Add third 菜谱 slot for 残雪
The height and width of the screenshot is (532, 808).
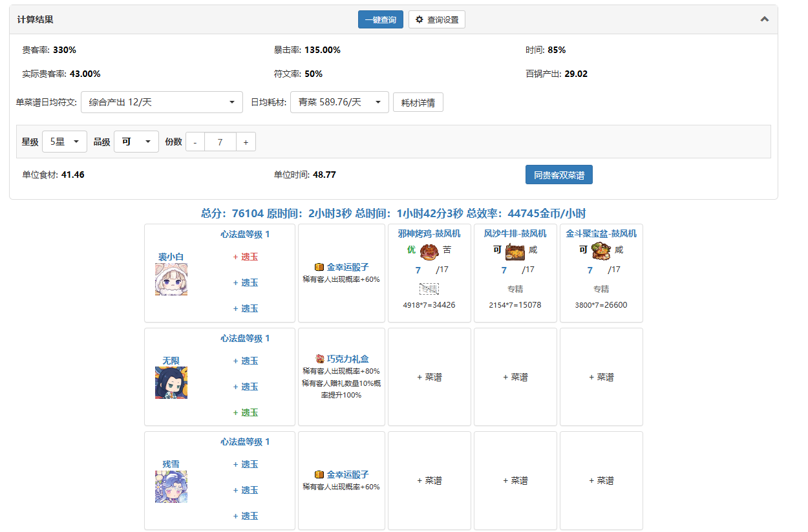[x=601, y=480]
